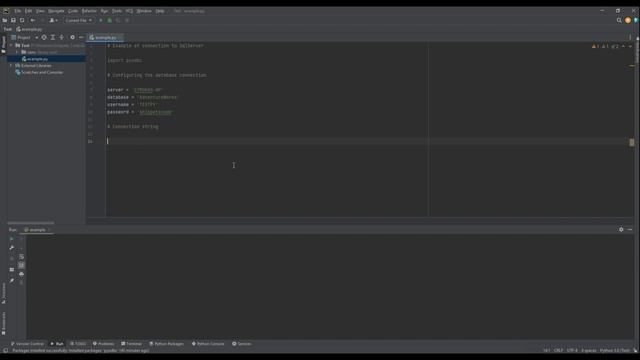
Task: Select the example tab in Run panel
Action: pos(36,230)
